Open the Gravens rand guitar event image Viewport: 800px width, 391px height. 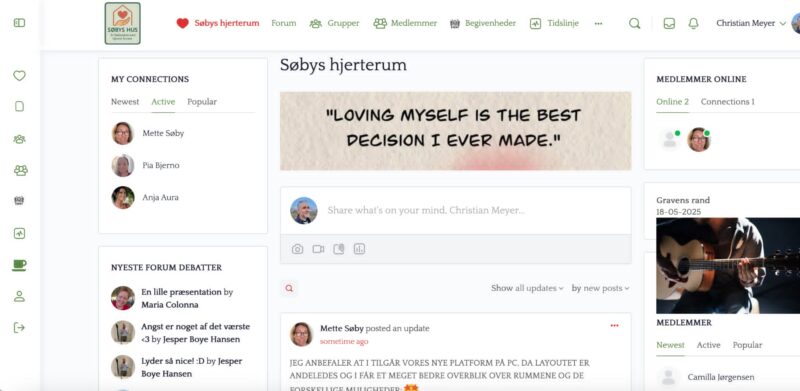pos(728,265)
